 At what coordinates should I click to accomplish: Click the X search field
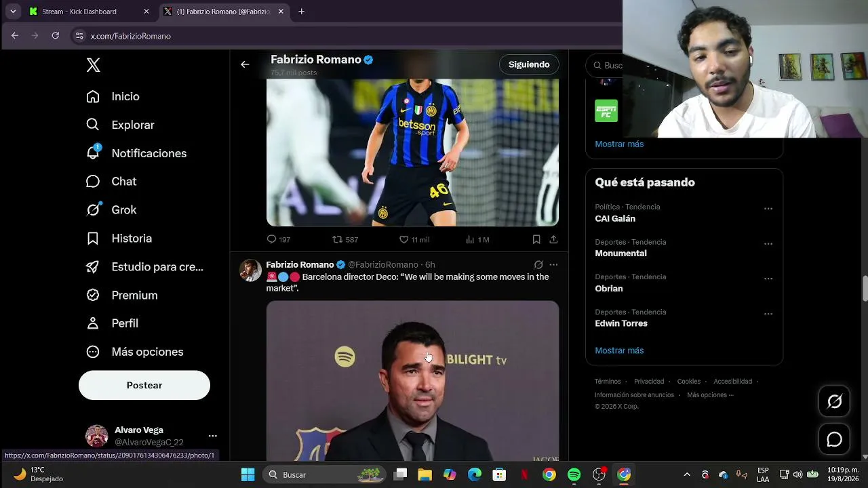(x=604, y=65)
